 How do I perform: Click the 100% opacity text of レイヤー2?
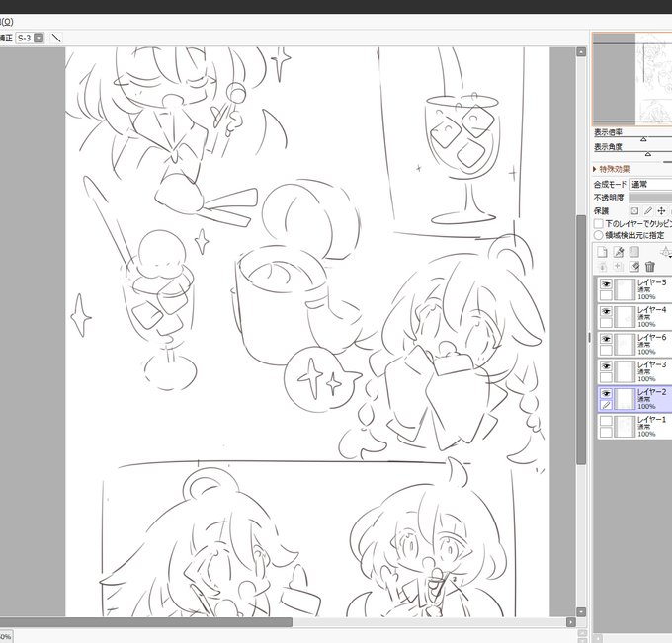click(x=646, y=406)
